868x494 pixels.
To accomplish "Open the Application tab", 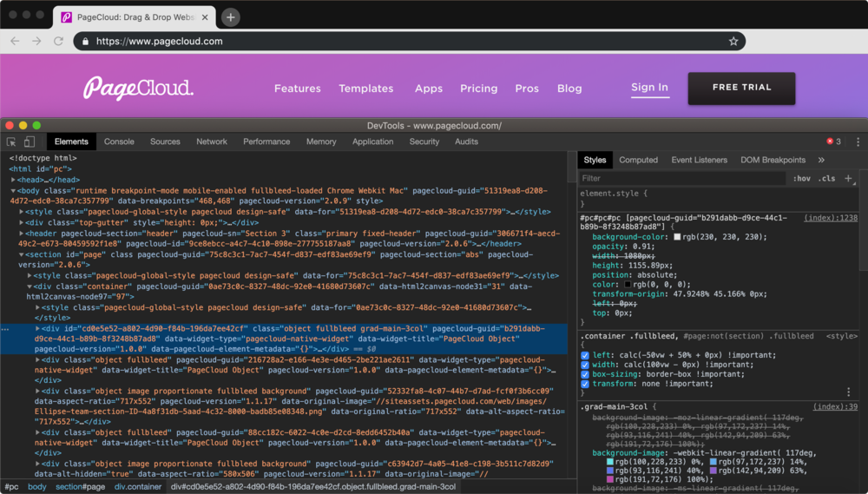I will [x=372, y=142].
